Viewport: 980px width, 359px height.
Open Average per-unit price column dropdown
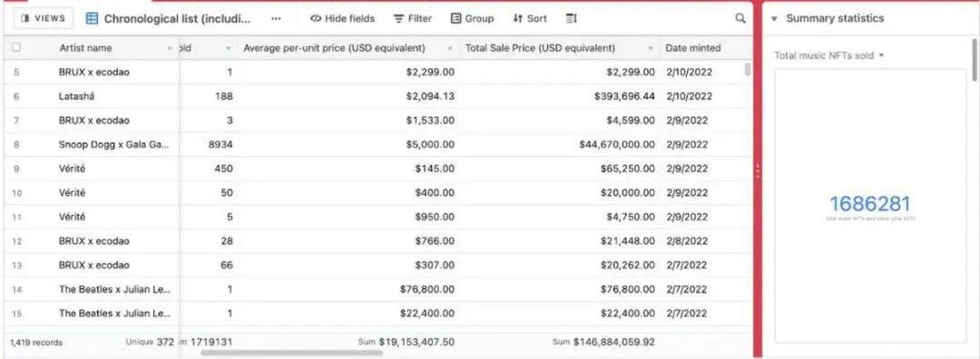451,48
